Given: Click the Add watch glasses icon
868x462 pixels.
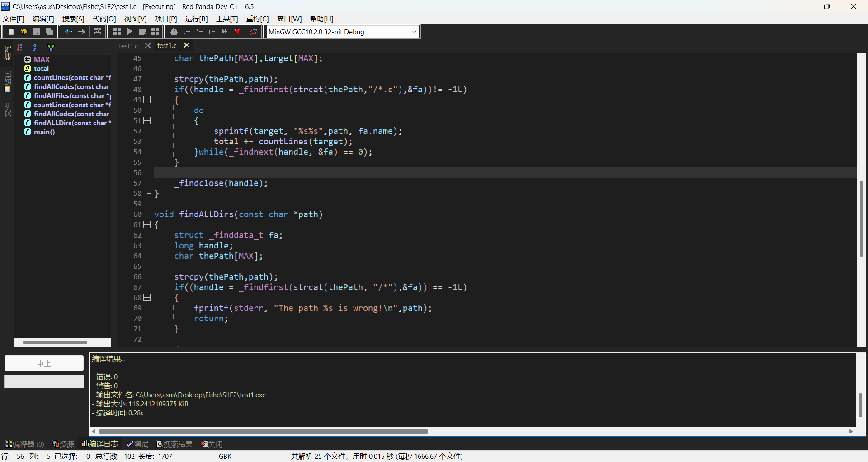Looking at the screenshot, I should click(254, 32).
